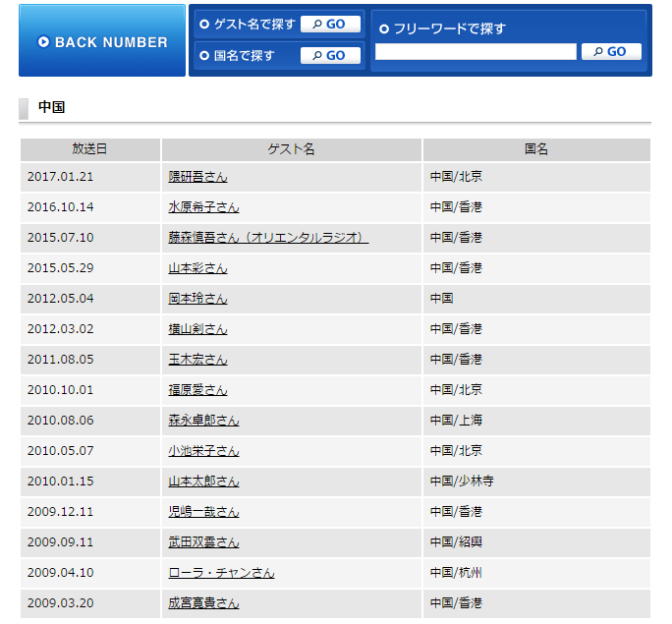Open guest link 岡本玲さん
Screen dimensions: 672x624
click(x=197, y=299)
